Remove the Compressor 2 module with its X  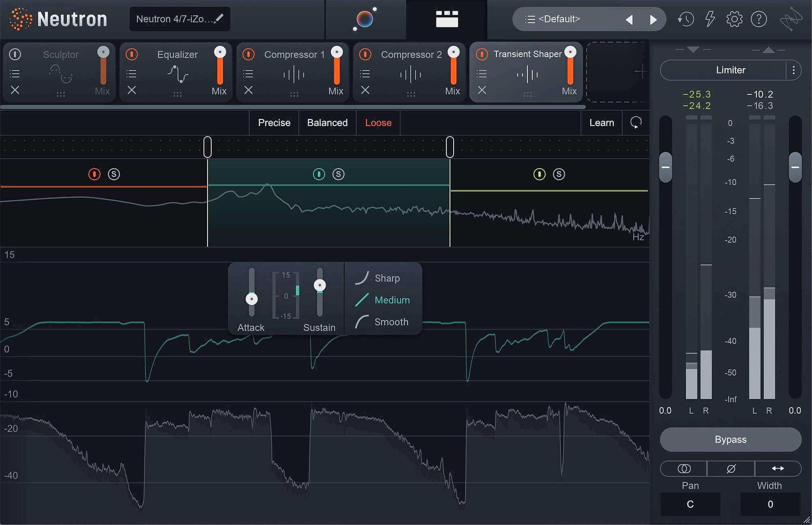click(365, 90)
